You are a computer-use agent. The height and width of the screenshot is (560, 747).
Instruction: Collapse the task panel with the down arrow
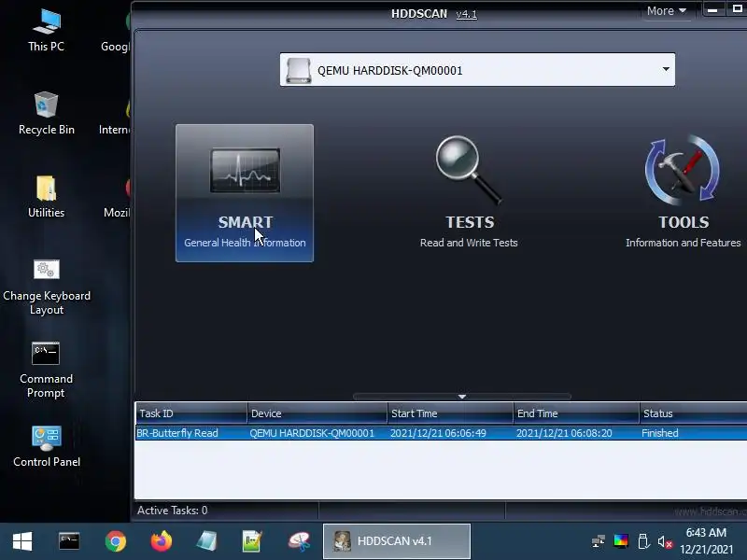[461, 396]
